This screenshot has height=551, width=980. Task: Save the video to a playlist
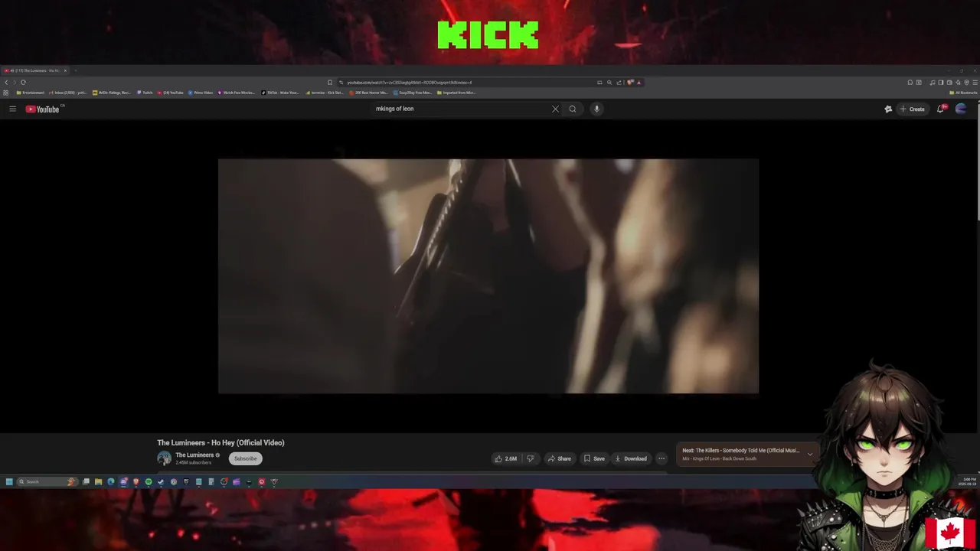pos(594,458)
